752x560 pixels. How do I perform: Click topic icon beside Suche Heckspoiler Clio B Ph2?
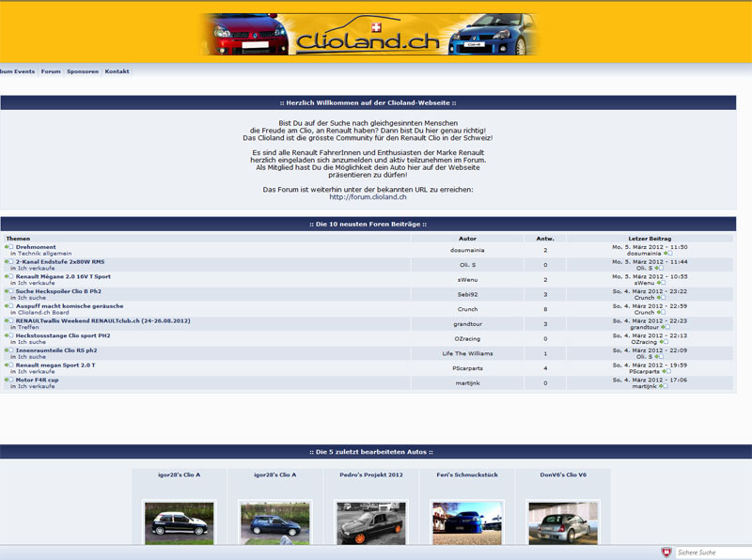(9, 291)
